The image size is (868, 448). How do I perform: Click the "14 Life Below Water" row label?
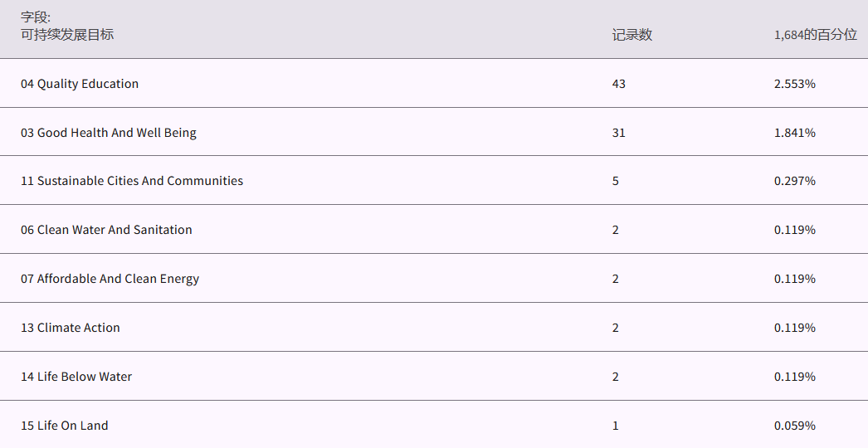[x=76, y=377]
